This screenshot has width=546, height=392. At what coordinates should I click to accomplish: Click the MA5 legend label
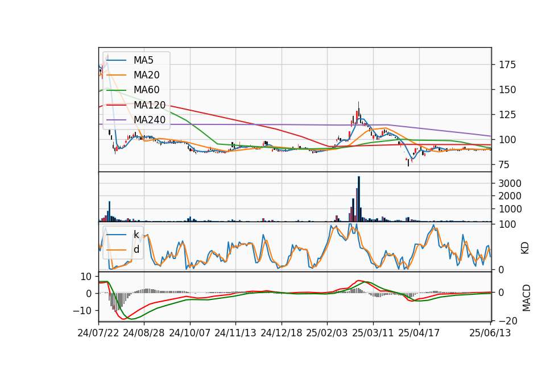click(x=143, y=60)
